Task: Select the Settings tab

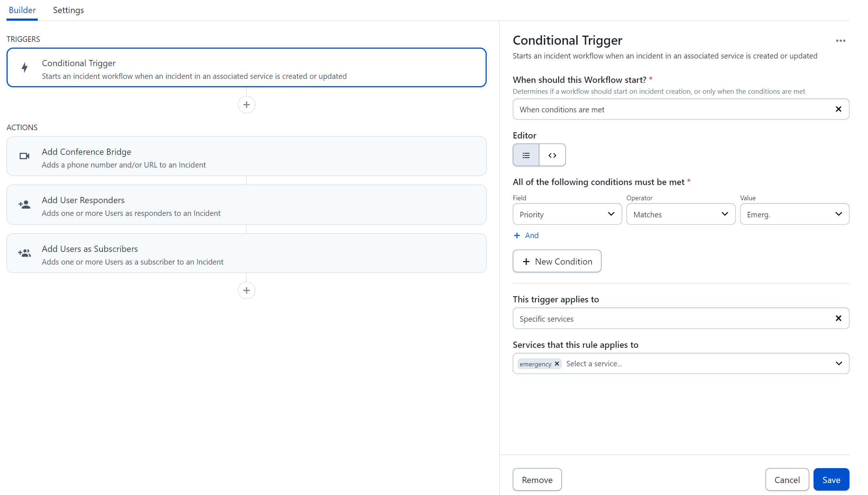Action: tap(67, 10)
